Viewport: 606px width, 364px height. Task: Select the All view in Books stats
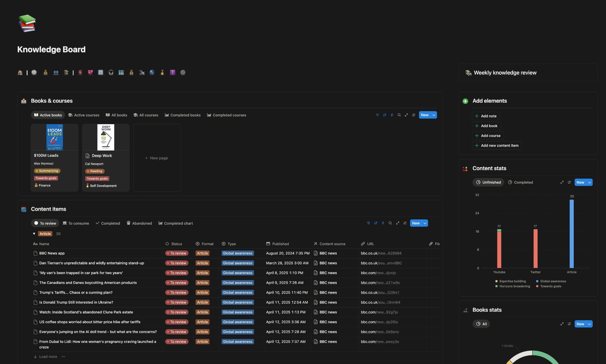[481, 324]
